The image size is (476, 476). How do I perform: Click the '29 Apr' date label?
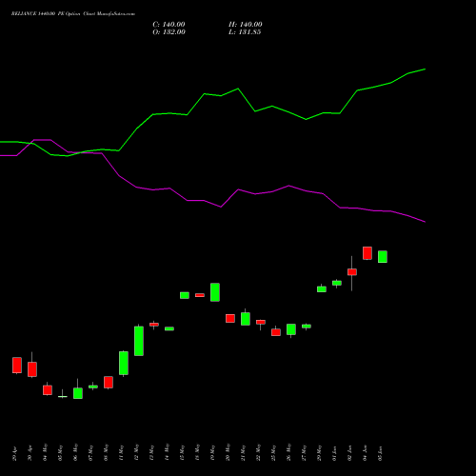(x=14, y=453)
